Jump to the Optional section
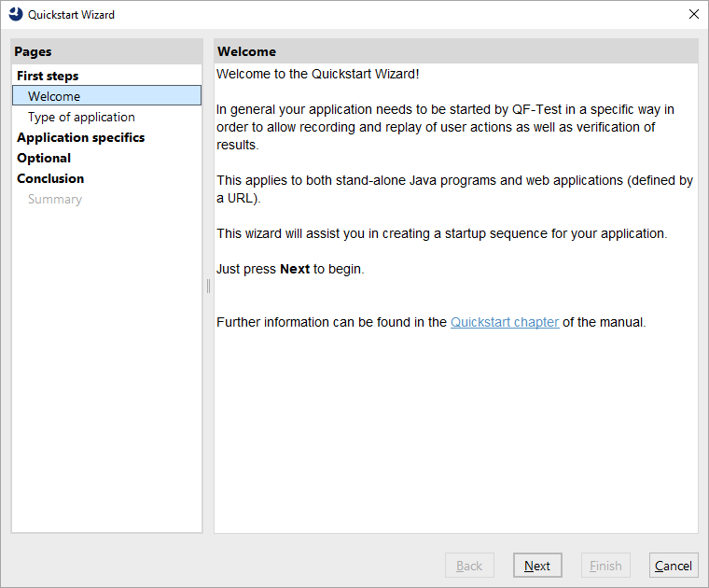Screen dimensions: 709x588 coord(44,158)
